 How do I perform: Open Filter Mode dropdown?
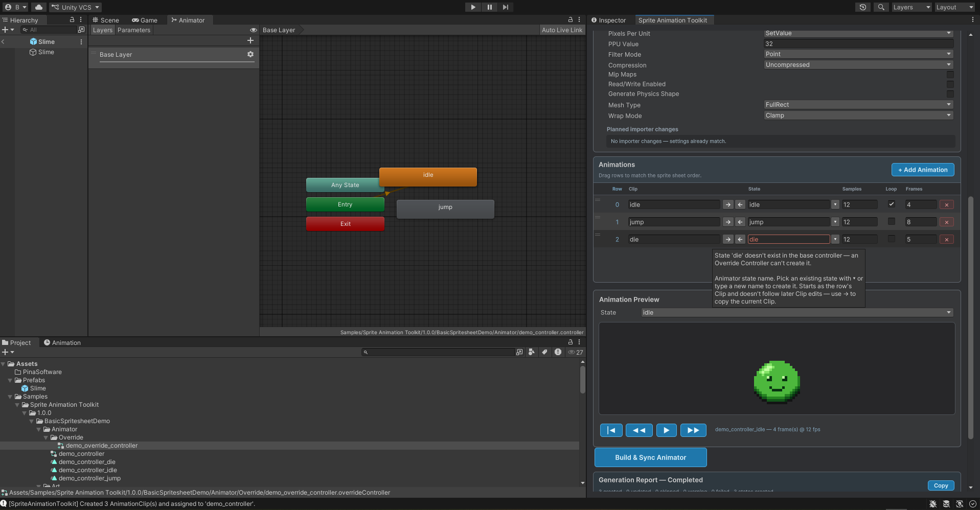click(x=858, y=54)
